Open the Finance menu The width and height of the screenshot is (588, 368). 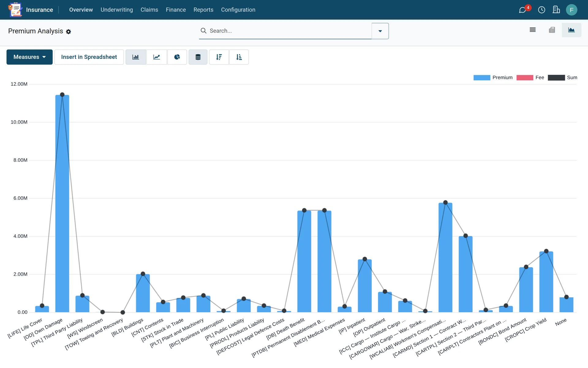click(176, 10)
